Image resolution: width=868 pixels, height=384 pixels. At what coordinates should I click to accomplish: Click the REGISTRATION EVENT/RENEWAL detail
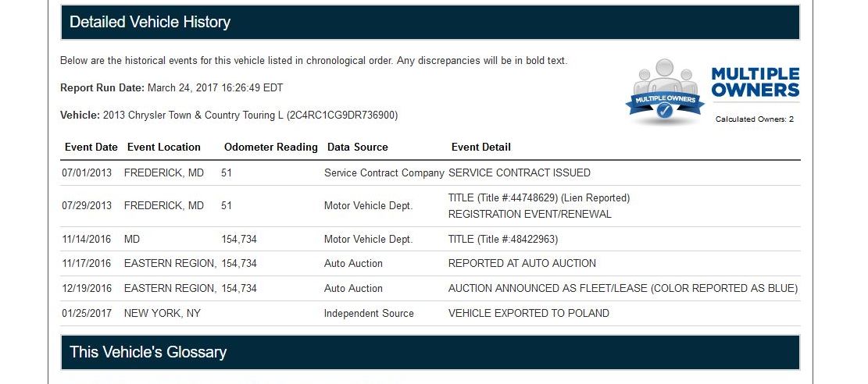coord(530,214)
